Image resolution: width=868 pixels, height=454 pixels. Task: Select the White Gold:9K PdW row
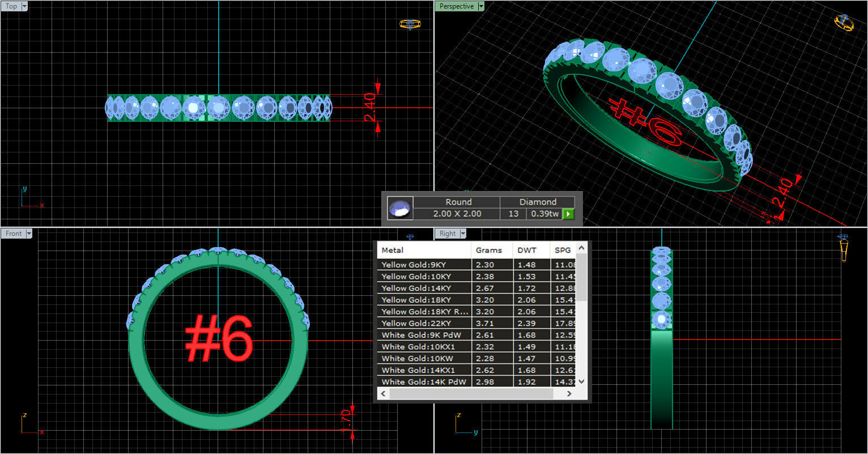[477, 335]
